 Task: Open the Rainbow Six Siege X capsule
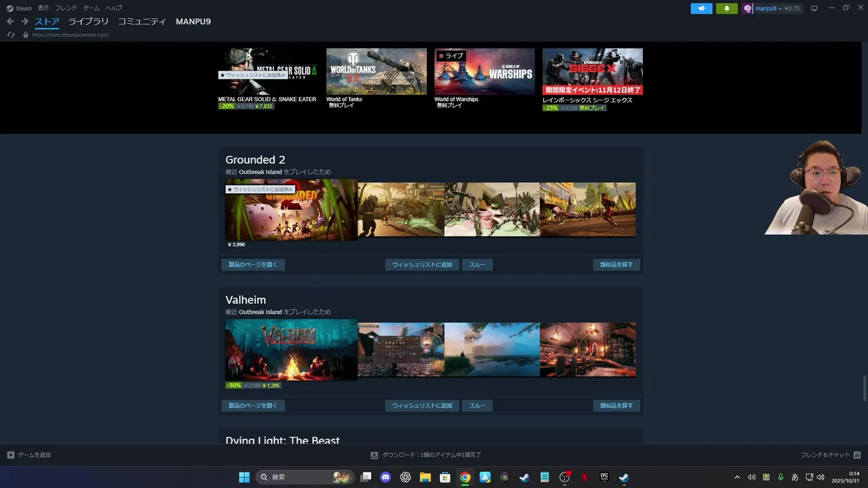pyautogui.click(x=593, y=71)
